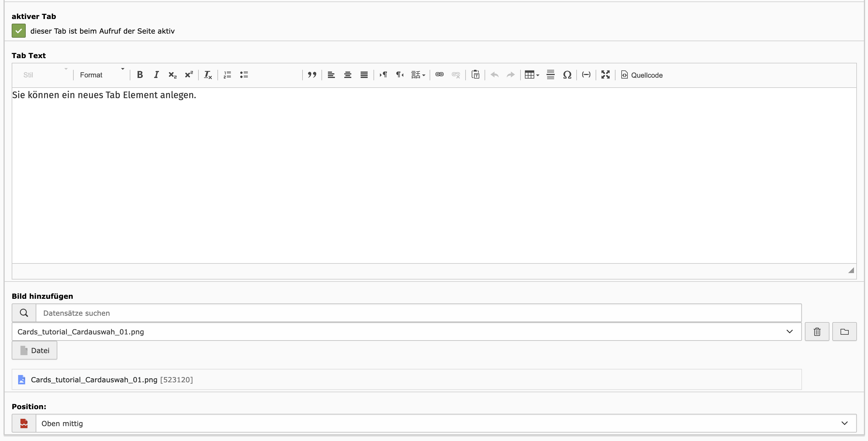The image size is (868, 441).
Task: Click the delete image trash icon
Action: pos(817,331)
